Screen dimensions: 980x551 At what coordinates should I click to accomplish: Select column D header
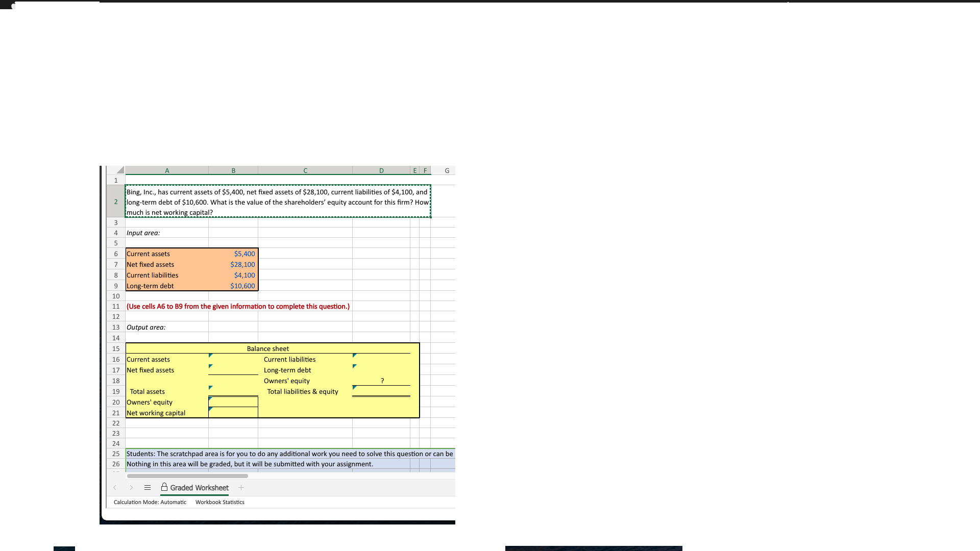tap(381, 171)
